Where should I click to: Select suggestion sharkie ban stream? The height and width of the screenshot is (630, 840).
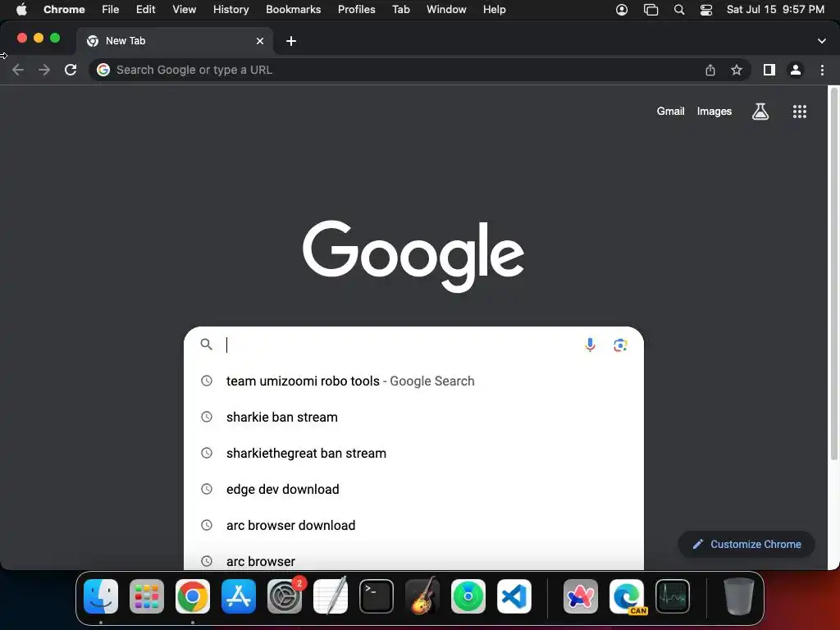click(413, 417)
